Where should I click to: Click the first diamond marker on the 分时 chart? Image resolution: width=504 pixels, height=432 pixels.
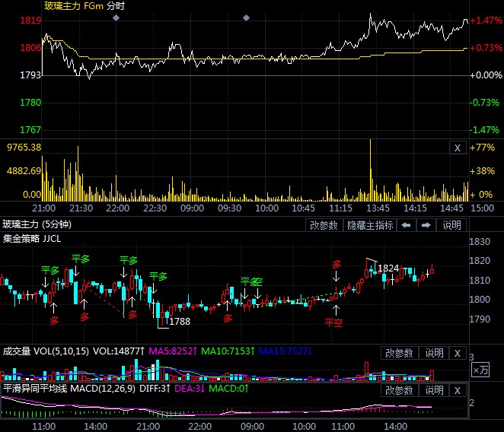click(x=116, y=17)
